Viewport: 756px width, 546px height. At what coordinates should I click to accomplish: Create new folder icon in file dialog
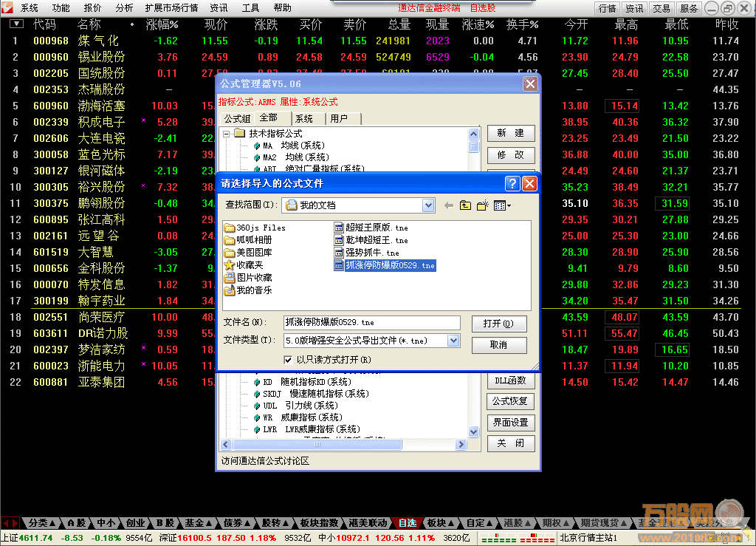483,205
